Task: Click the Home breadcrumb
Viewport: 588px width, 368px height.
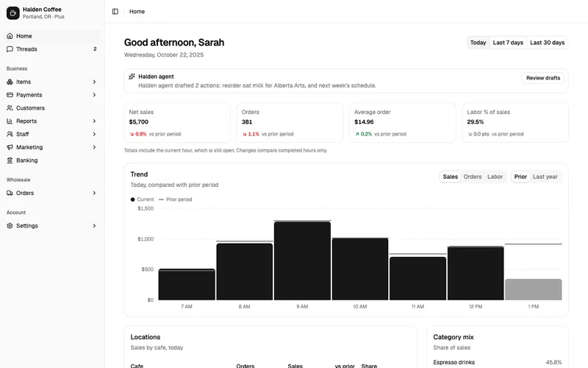Action: (137, 12)
